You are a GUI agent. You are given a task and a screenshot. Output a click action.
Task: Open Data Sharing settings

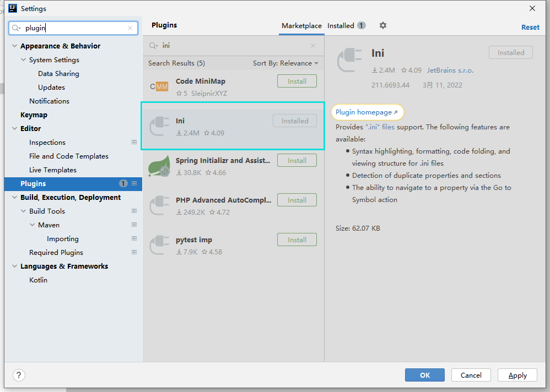point(58,74)
